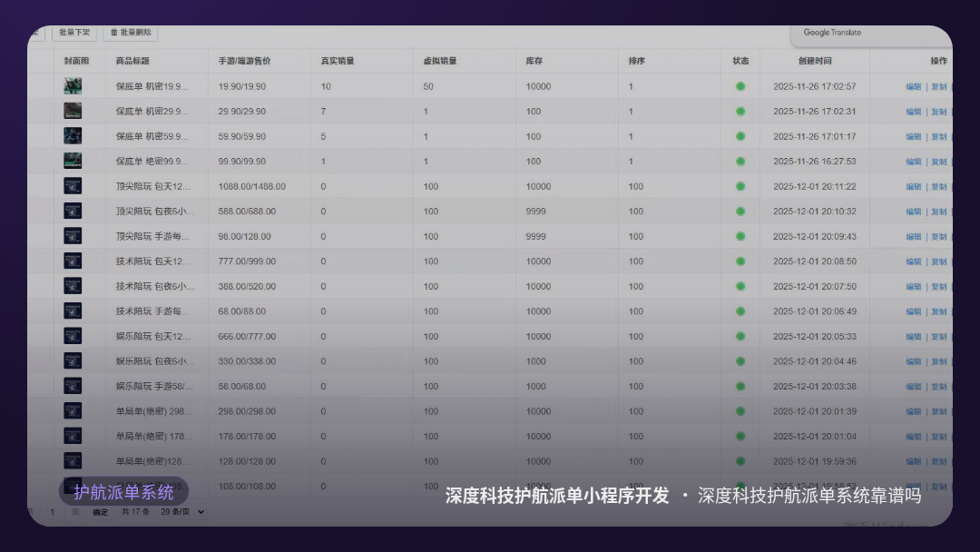Open cover thumbnail of 娱乐陪玩 手游58 row
Screen dimensions: 980x552
coord(73,387)
